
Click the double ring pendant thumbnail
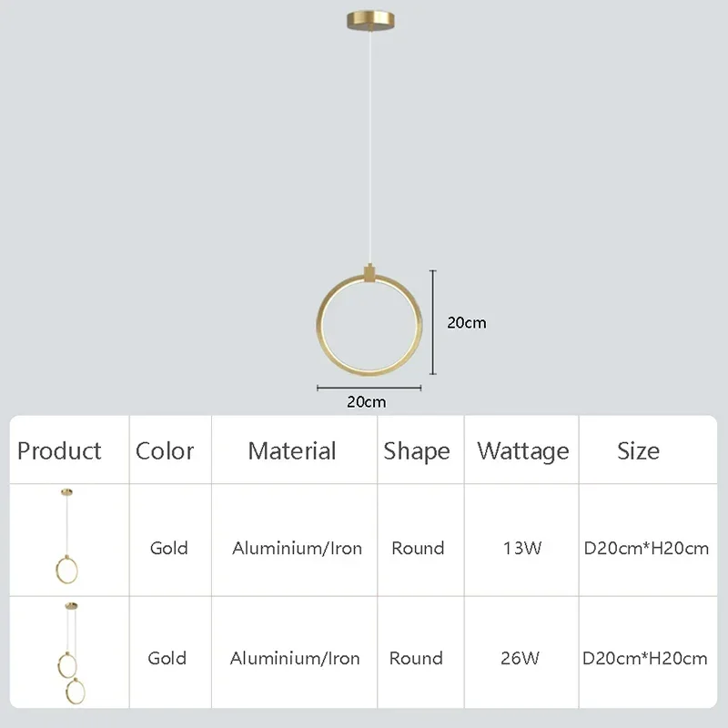72,652
